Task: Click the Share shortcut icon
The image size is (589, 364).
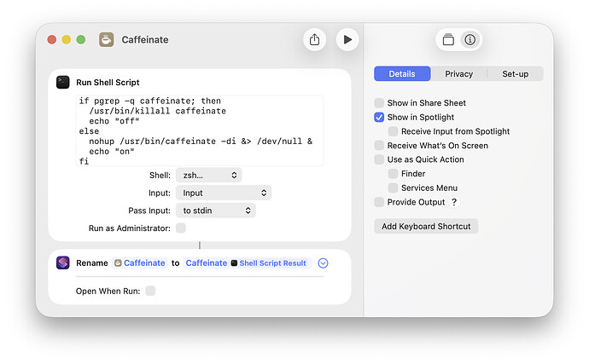Action: (x=314, y=39)
